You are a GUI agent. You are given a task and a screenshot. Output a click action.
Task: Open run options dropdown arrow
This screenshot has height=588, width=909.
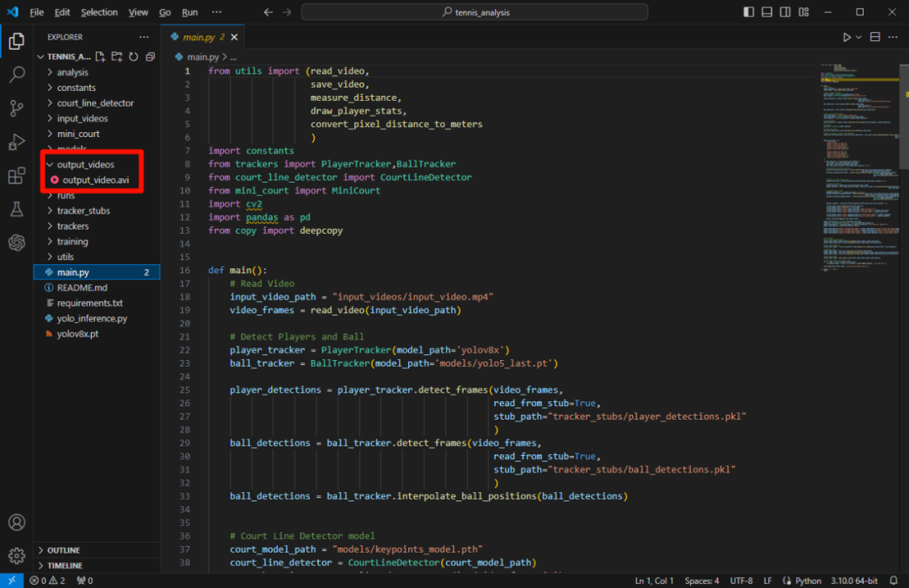point(858,37)
